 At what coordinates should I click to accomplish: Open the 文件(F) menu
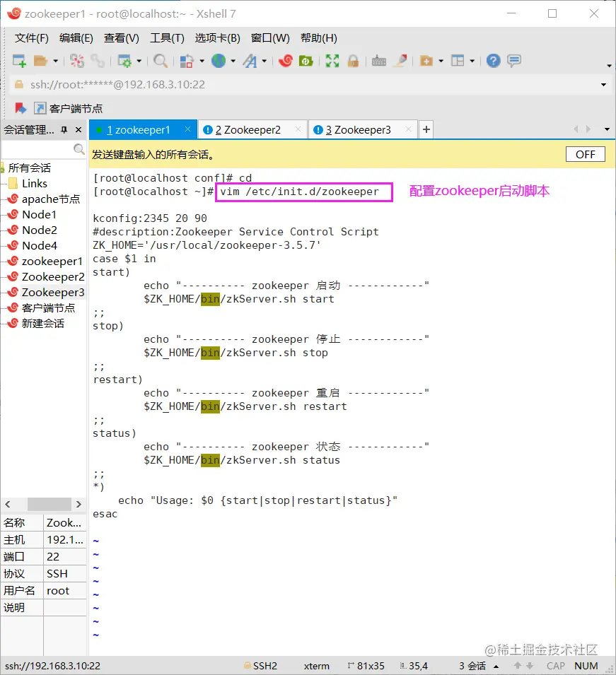point(31,38)
